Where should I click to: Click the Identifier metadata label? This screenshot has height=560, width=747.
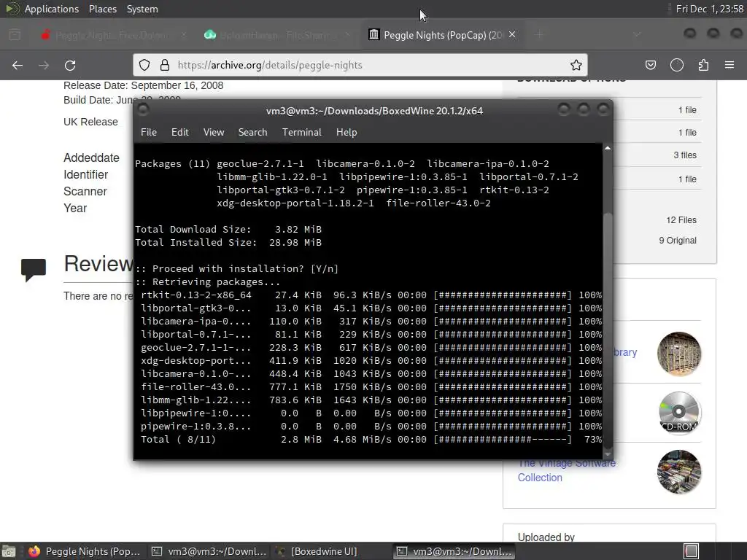point(86,175)
